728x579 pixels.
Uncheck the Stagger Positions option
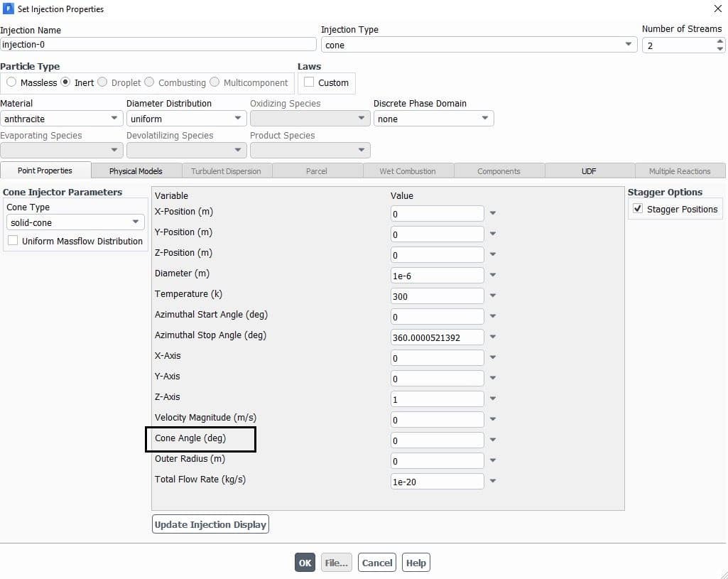[638, 209]
